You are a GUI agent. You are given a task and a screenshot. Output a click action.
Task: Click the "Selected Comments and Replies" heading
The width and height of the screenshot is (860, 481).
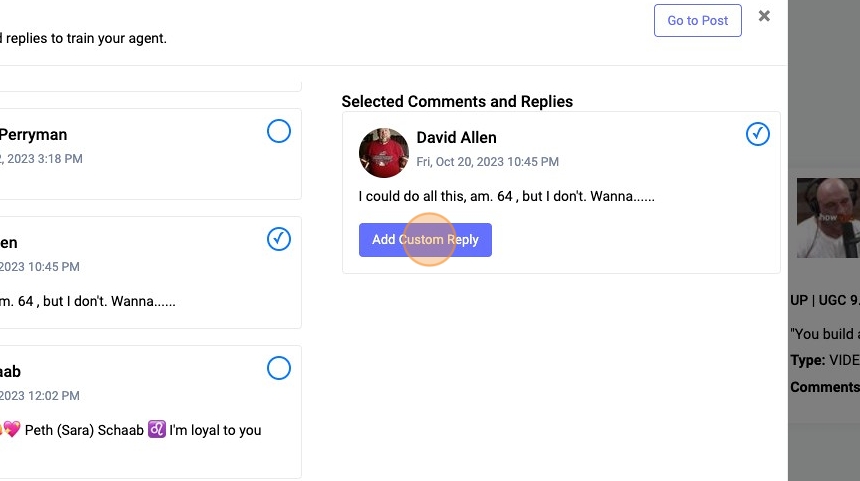pos(457,101)
